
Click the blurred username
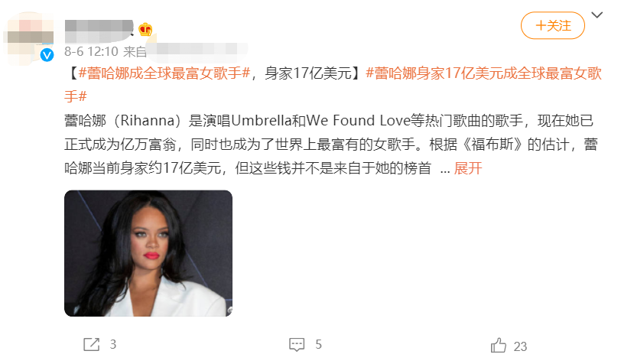[x=99, y=31]
